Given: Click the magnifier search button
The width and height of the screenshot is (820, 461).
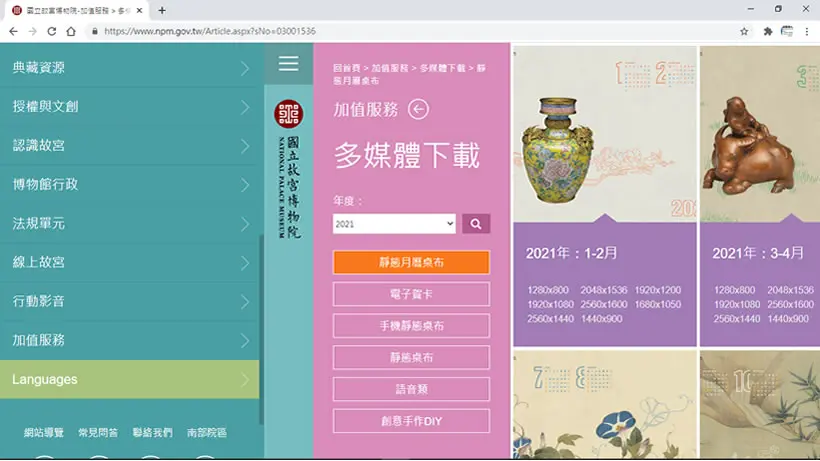Looking at the screenshot, I should coord(476,224).
